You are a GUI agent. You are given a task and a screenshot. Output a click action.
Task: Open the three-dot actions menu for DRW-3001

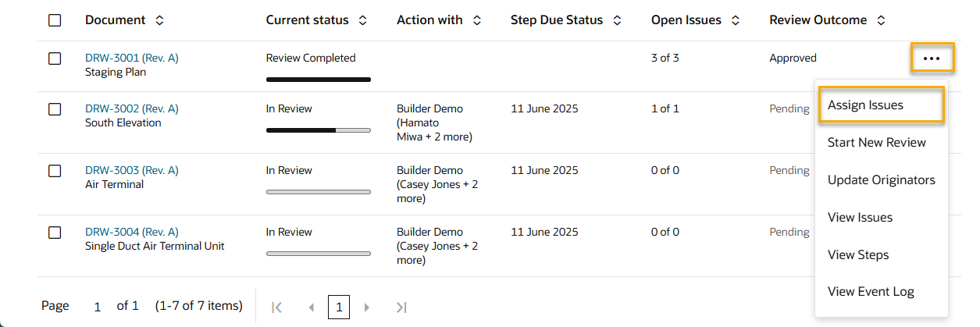(931, 58)
